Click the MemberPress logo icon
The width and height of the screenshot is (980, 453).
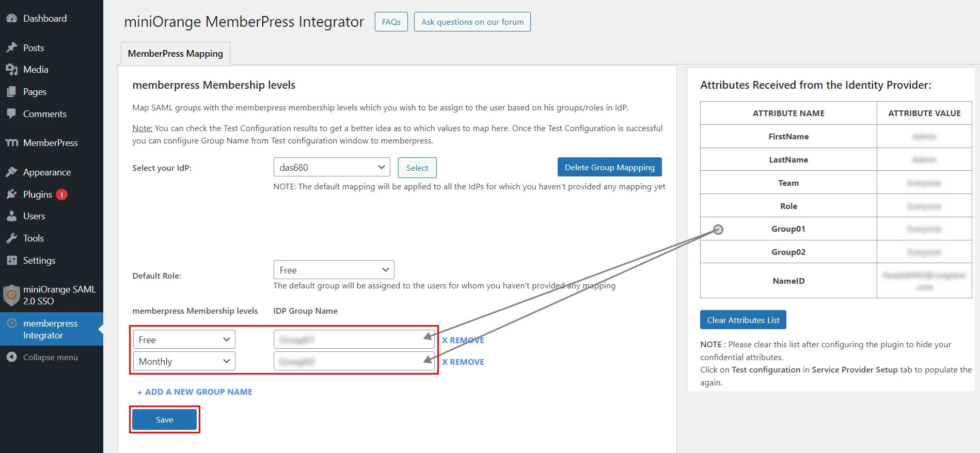click(11, 142)
